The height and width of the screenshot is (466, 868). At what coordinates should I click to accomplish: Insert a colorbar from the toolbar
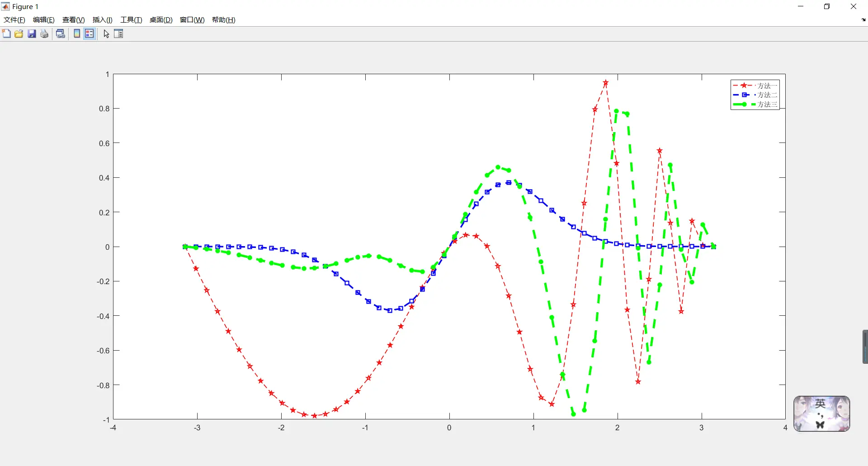tap(77, 34)
